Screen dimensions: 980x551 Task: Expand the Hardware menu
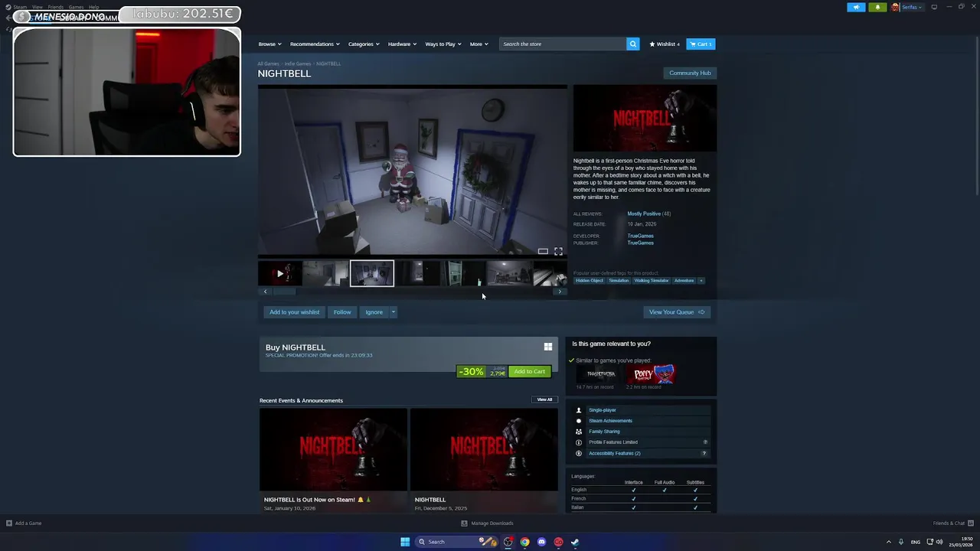(x=402, y=44)
